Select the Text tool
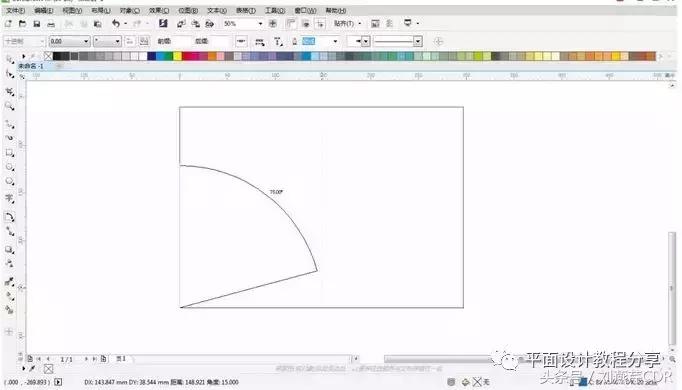The image size is (682, 390). pyautogui.click(x=9, y=198)
